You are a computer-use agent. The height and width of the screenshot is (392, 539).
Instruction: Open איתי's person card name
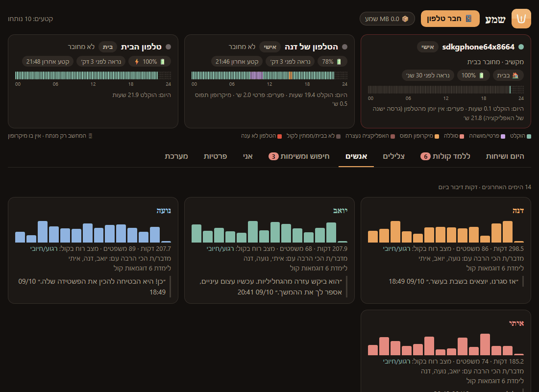516,323
